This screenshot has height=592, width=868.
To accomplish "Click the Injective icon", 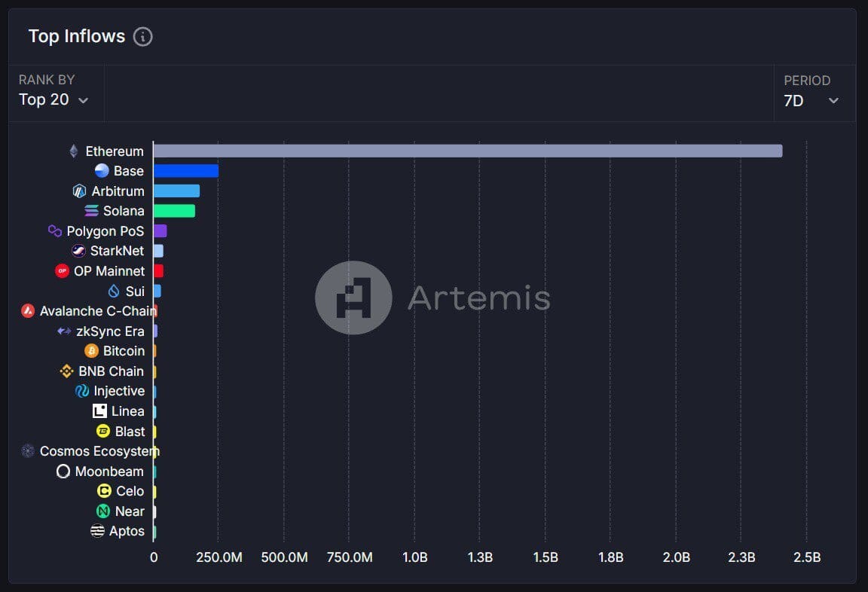I will tap(82, 391).
